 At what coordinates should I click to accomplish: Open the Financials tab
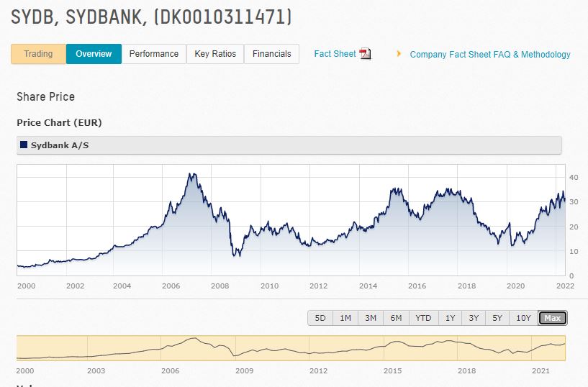tap(271, 54)
